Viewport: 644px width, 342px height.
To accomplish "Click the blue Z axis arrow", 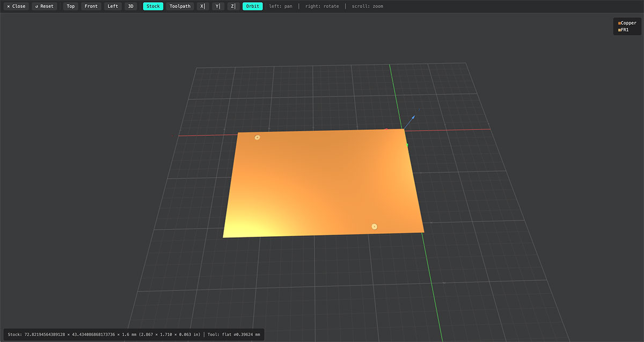I will (x=412, y=118).
